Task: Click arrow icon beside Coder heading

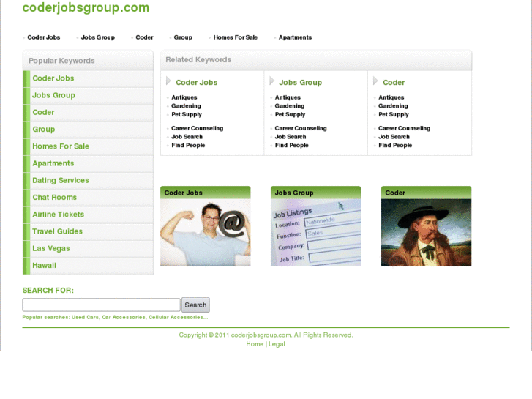Action: pyautogui.click(x=375, y=81)
